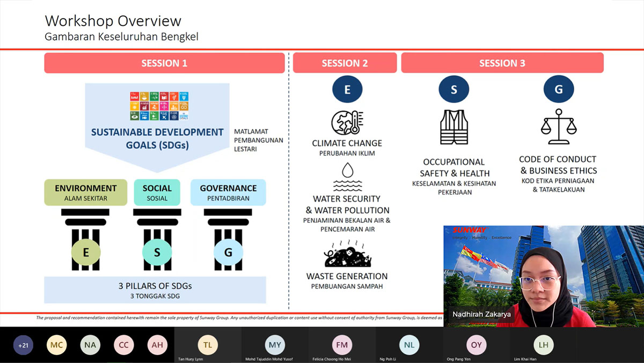Screen dimensions: 644x363
Task: Open Nadhirah Zakarya's video thumbnail
Action: 543,276
